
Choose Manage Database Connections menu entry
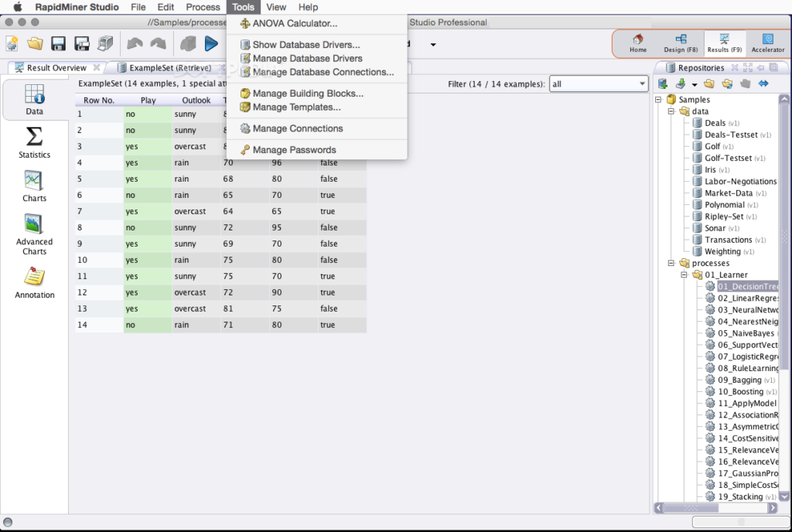click(316, 72)
